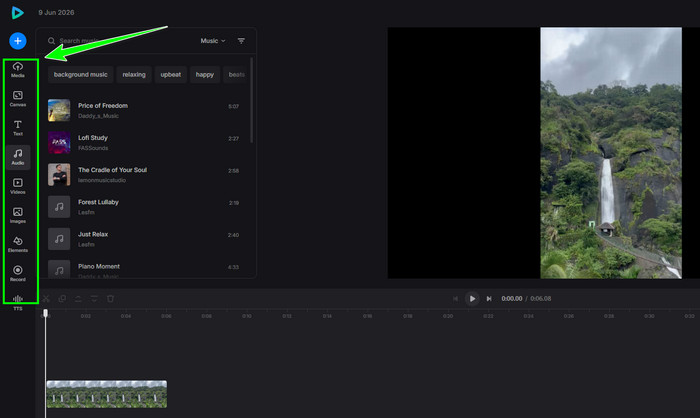Click the Forest Lullaby music note thumbnail

tap(59, 207)
